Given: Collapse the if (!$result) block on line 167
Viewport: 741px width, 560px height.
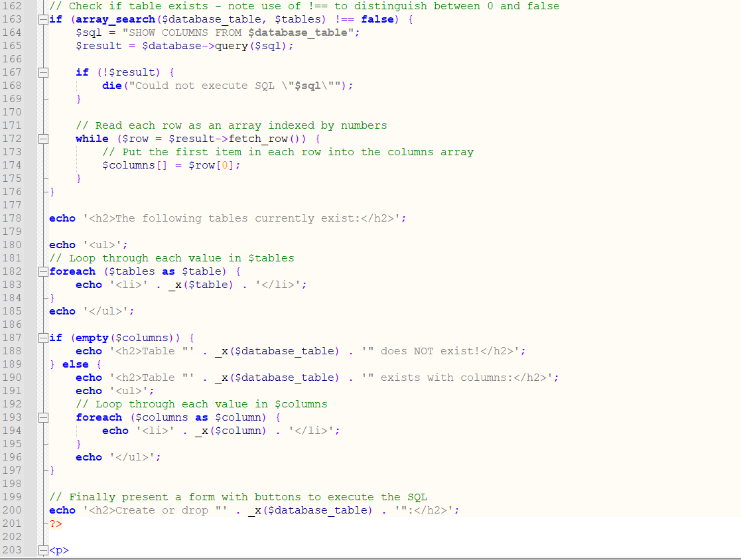Looking at the screenshot, I should pos(42,72).
